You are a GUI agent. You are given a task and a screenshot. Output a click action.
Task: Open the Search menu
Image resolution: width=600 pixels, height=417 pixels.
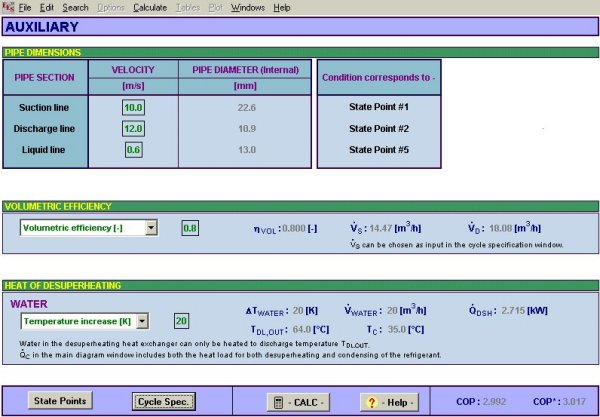point(75,8)
